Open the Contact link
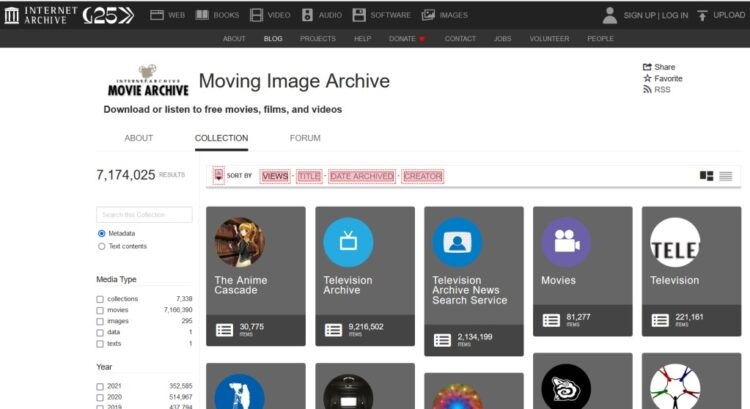750x409 pixels. pyautogui.click(x=460, y=39)
